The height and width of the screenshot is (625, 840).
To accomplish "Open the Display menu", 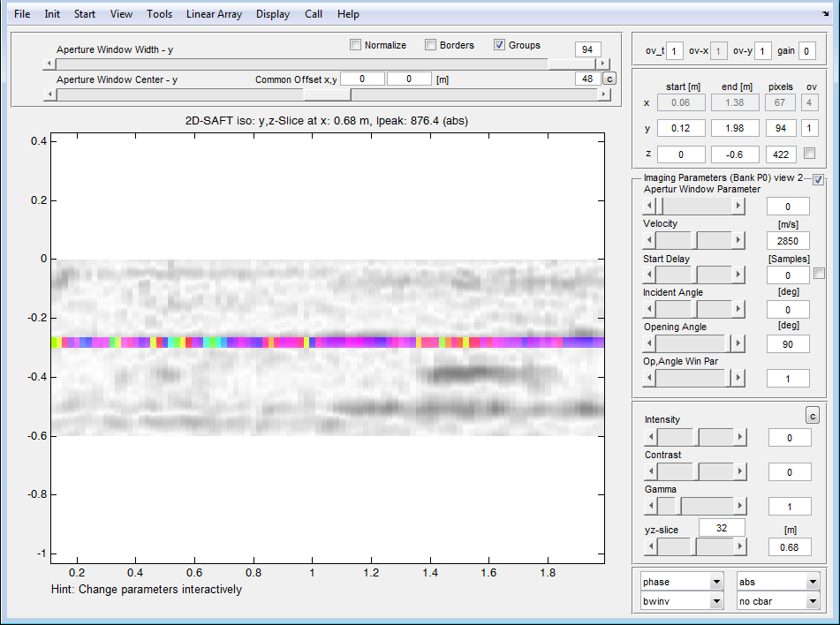I will tap(273, 14).
